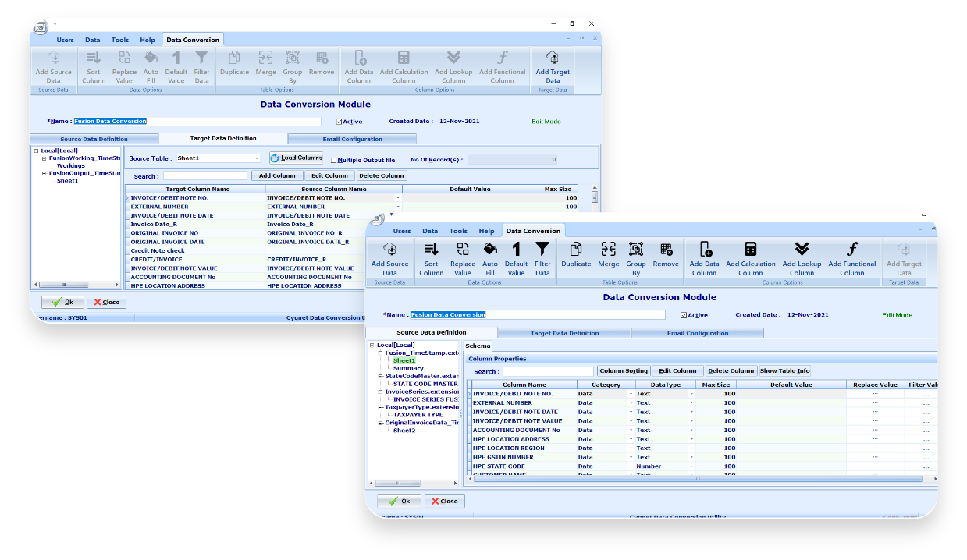Click Add Lookup Column in the front window
Image resolution: width=967 pixels, height=560 pixels.
802,258
